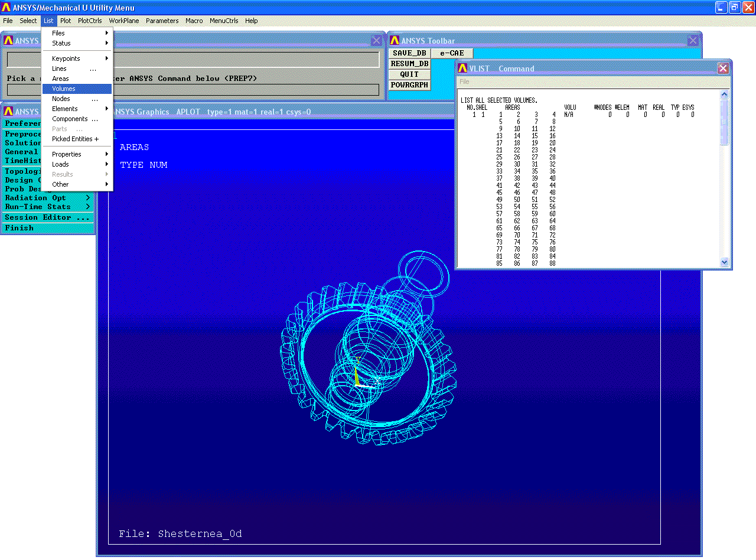
Task: Click the Utility Menu title bar icon
Action: click(x=6, y=8)
